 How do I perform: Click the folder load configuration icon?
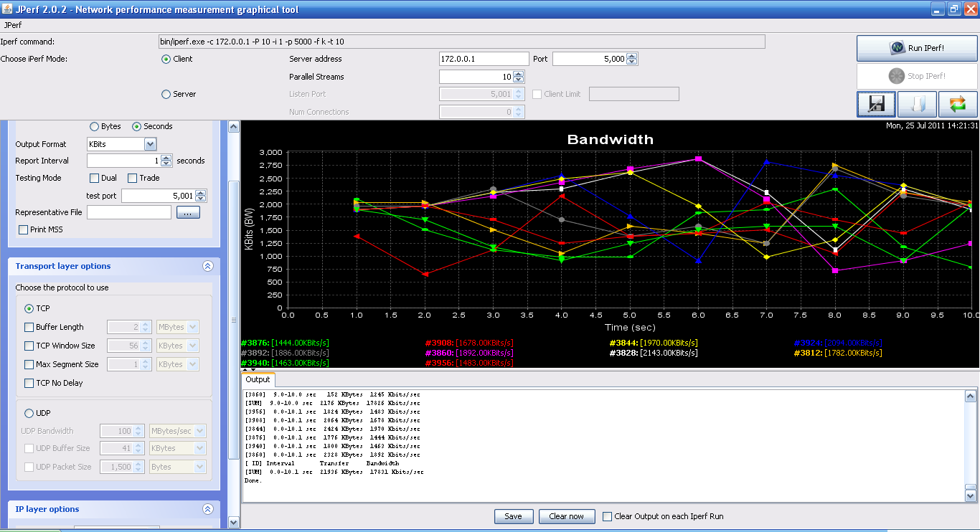tap(917, 104)
